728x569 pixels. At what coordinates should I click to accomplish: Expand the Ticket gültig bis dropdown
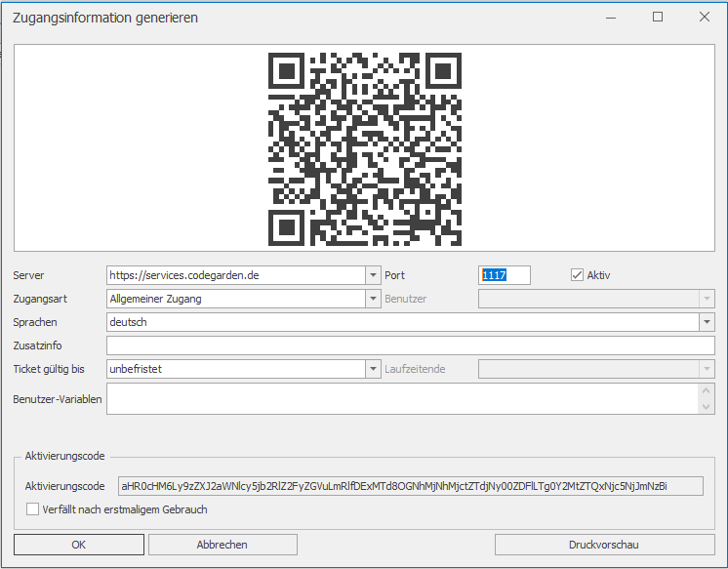(372, 369)
